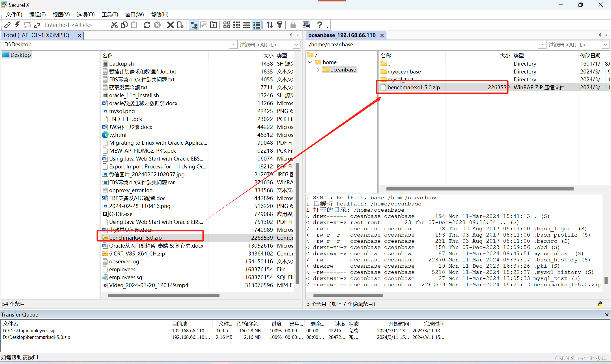Expand the oceanbase folder in remote tree
The image size is (611, 364).
click(318, 70)
